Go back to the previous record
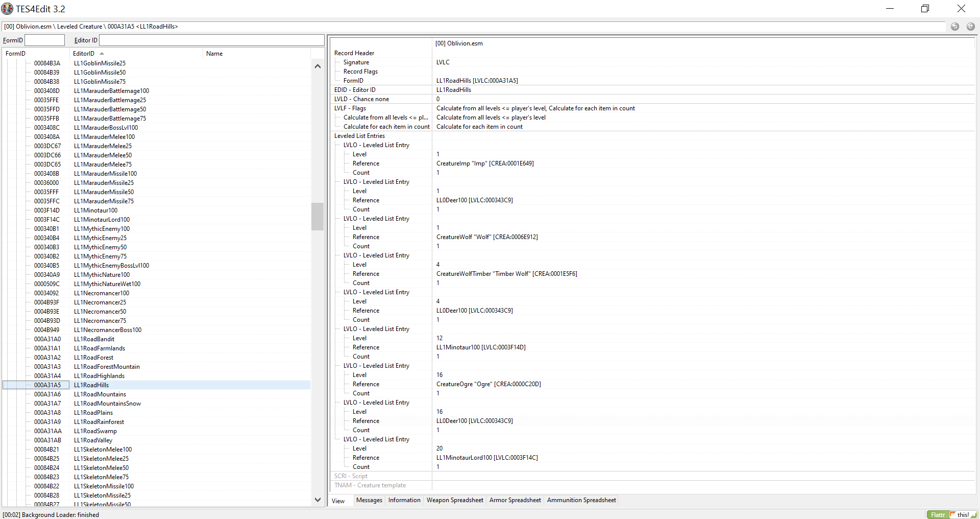Screen dimensions: 980x519 click(x=954, y=27)
